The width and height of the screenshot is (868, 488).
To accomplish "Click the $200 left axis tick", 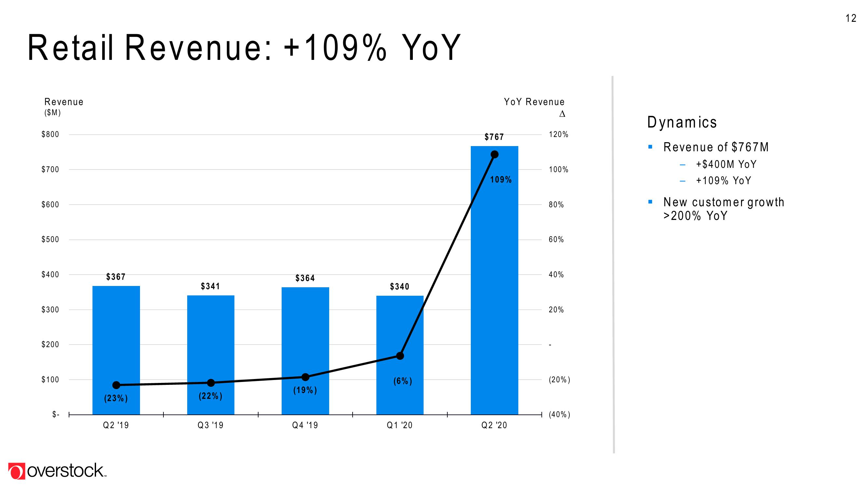I will click(50, 345).
